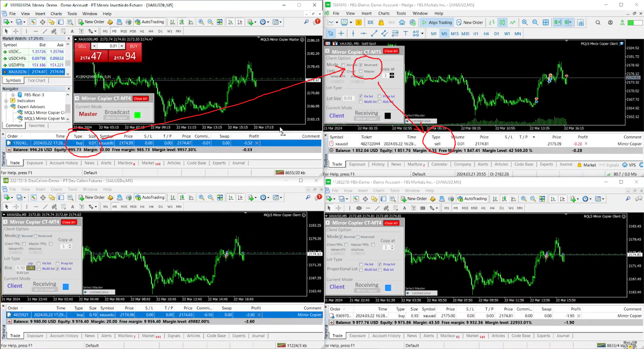The width and height of the screenshot is (644, 349).
Task: Click New Order in the Monex-Demo window toolbar
Action: click(x=91, y=22)
